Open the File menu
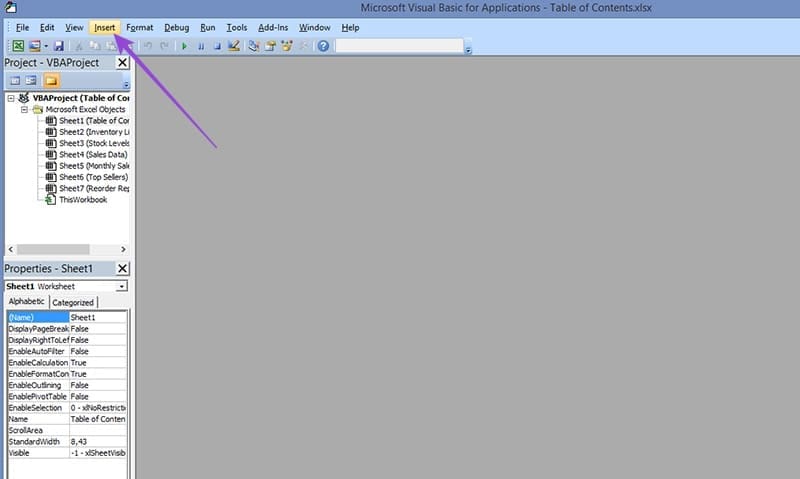Image resolution: width=800 pixels, height=479 pixels. click(22, 28)
